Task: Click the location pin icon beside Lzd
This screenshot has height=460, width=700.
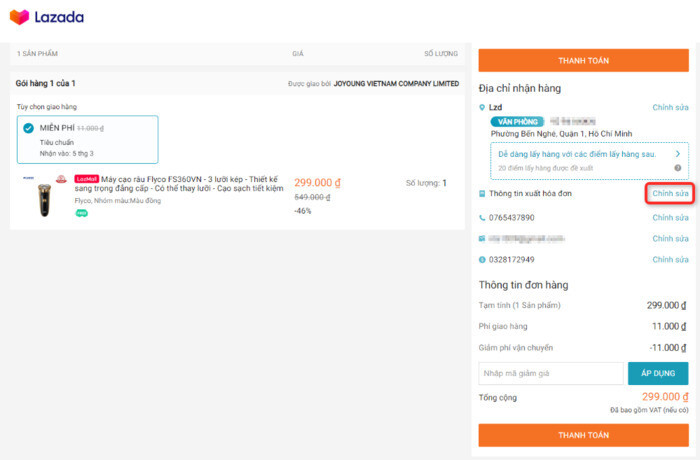Action: [482, 107]
